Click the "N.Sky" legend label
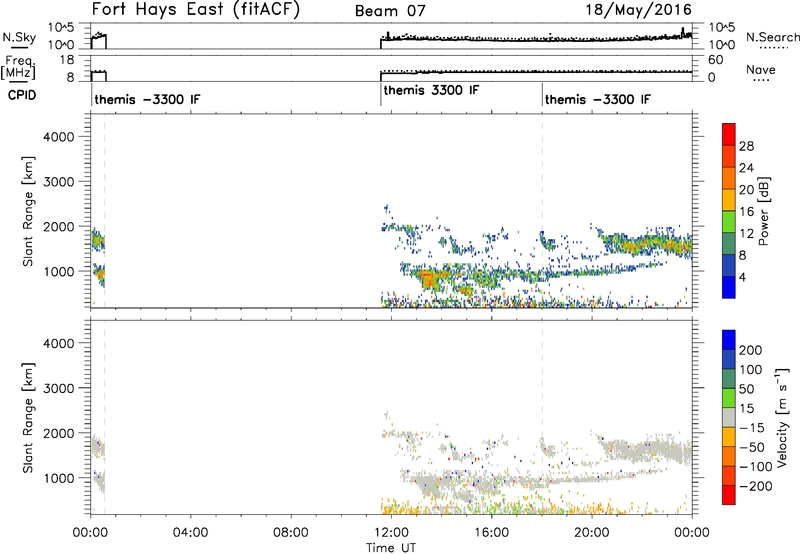Viewport: 800px width, 554px height. (19, 37)
